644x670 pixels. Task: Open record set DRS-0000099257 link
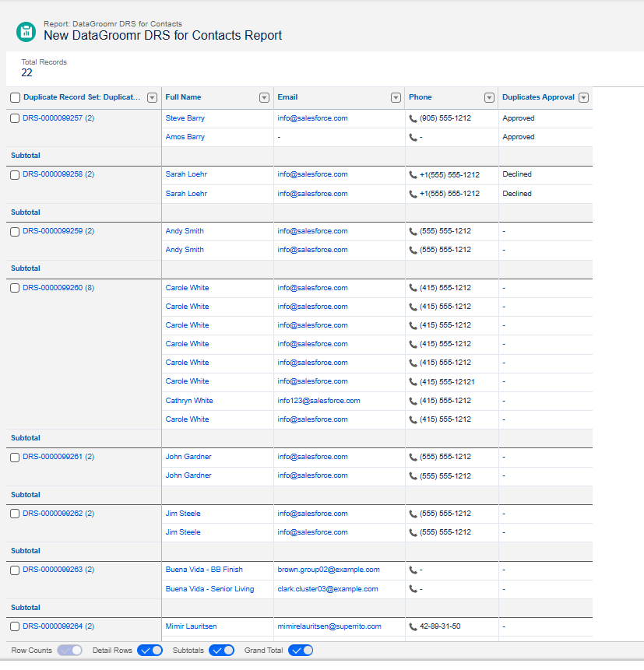point(53,118)
